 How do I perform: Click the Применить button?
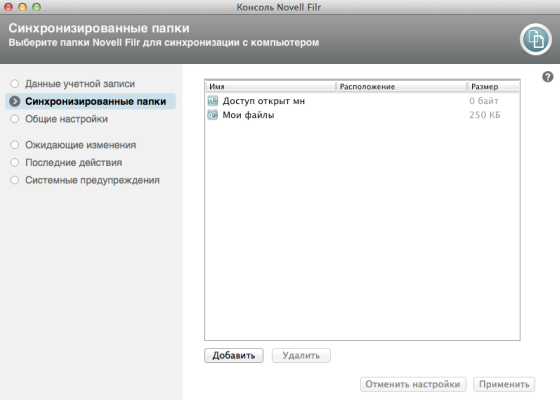[x=504, y=384]
